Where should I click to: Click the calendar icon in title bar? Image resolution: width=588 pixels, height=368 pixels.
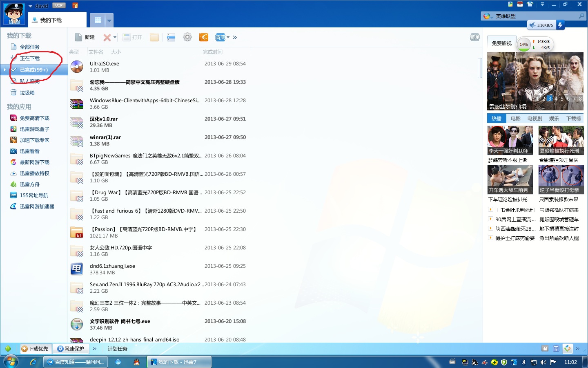(520, 4)
